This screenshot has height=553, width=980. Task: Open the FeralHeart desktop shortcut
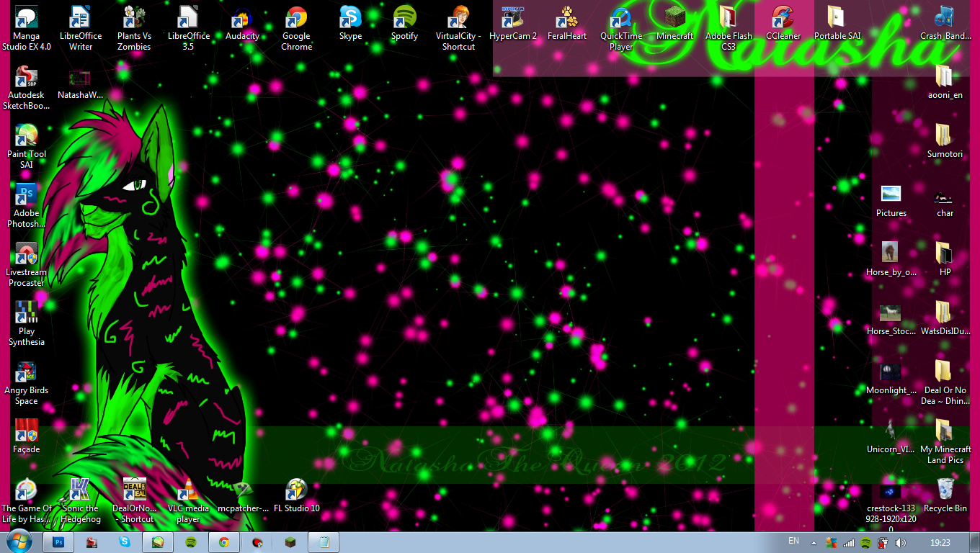click(567, 19)
